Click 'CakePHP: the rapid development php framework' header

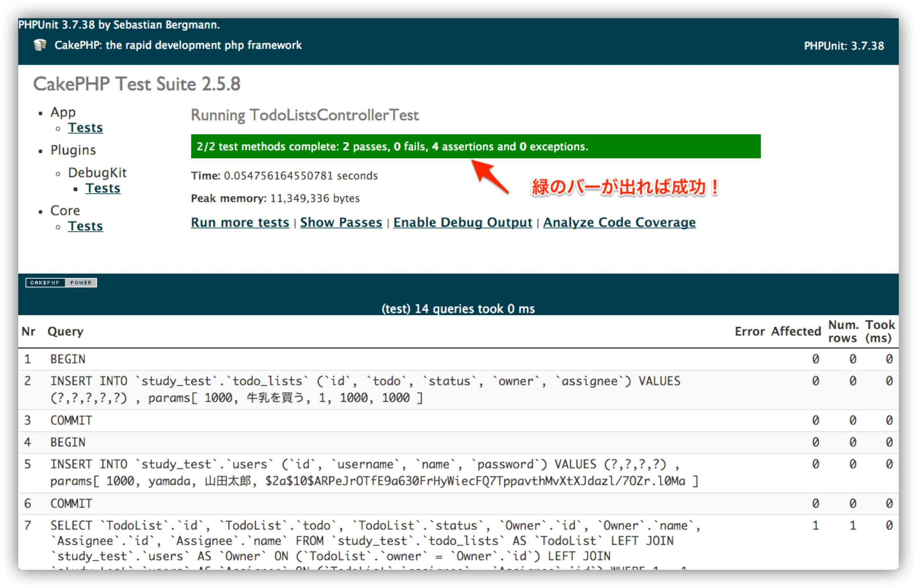178,45
